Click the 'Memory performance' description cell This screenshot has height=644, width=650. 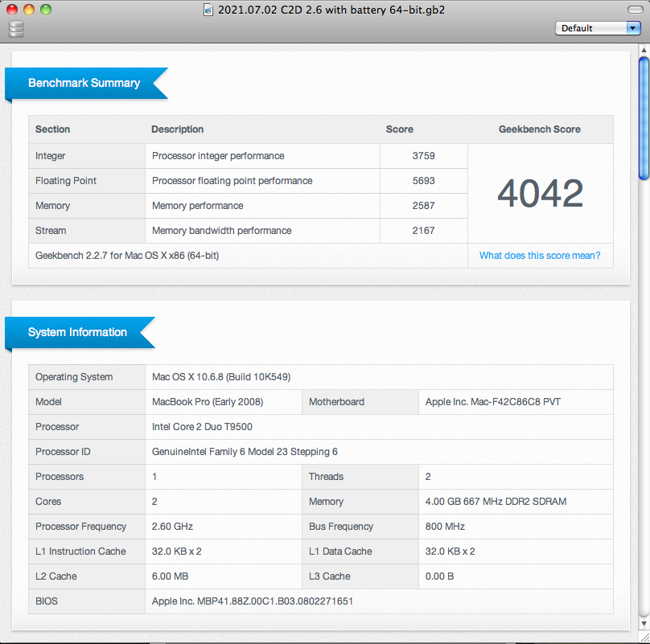262,206
